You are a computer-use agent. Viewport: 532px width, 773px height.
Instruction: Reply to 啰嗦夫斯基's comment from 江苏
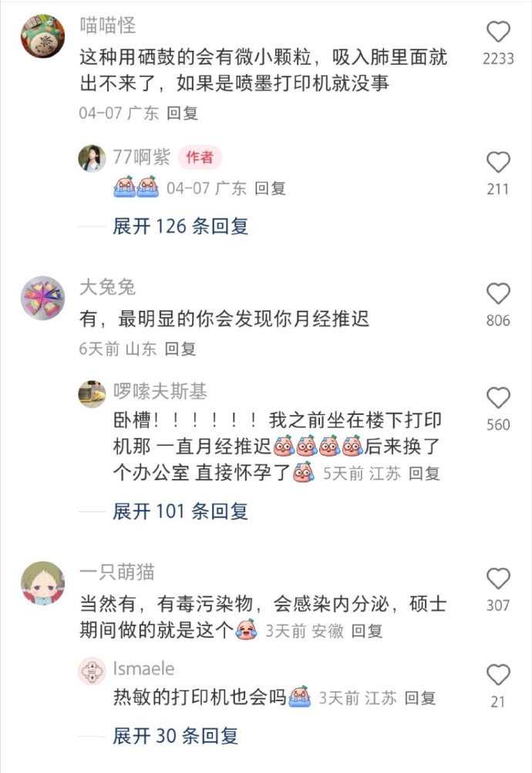[x=424, y=473]
